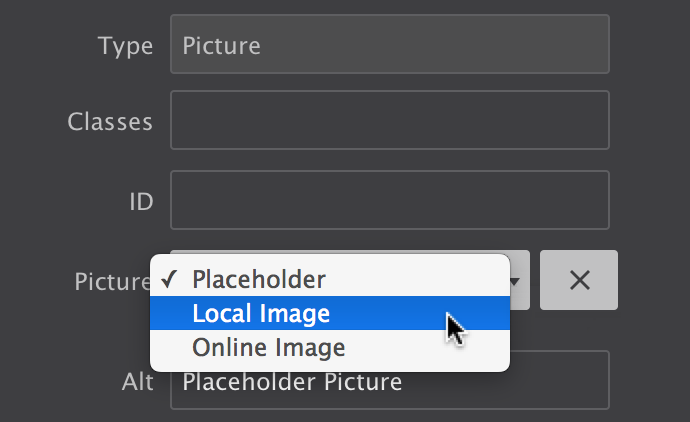The width and height of the screenshot is (690, 422).
Task: Choose Online Image from the popup menu
Action: 269,348
